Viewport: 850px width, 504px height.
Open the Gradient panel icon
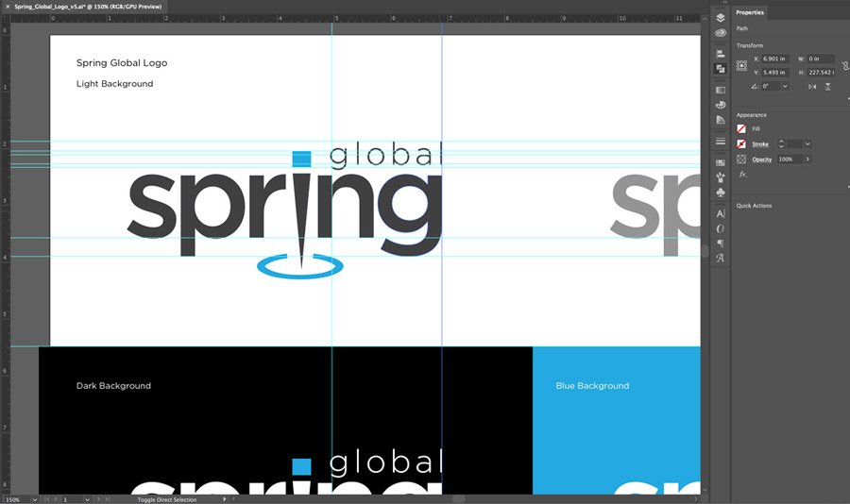721,90
